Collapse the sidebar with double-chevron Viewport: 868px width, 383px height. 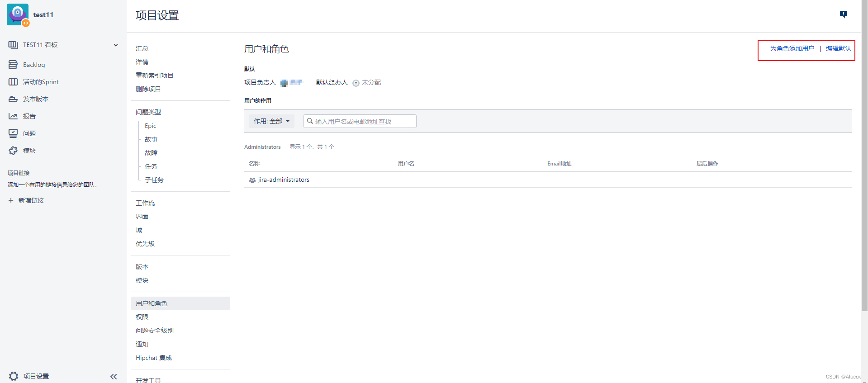click(x=114, y=376)
